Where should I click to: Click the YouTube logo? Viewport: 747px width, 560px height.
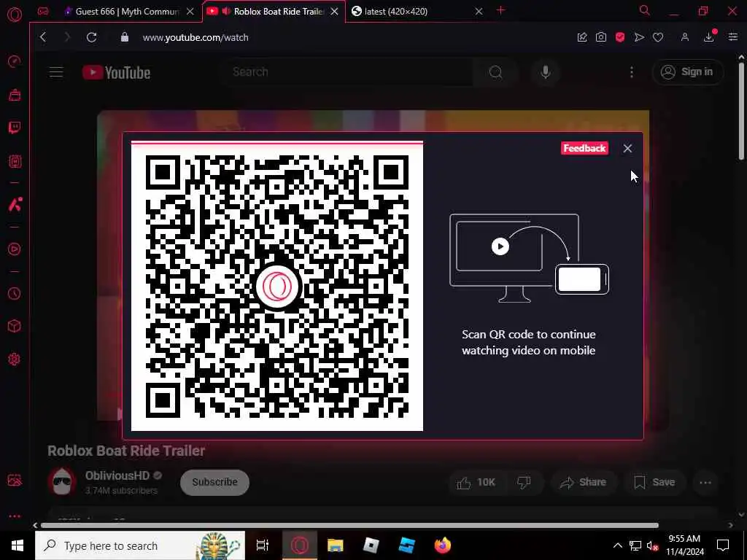click(117, 72)
